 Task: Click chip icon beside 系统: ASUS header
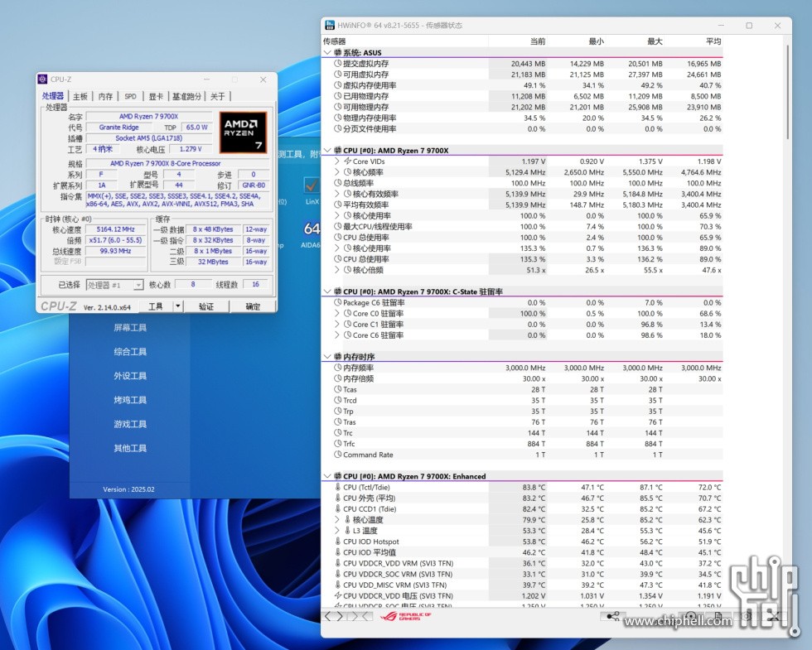tap(338, 52)
